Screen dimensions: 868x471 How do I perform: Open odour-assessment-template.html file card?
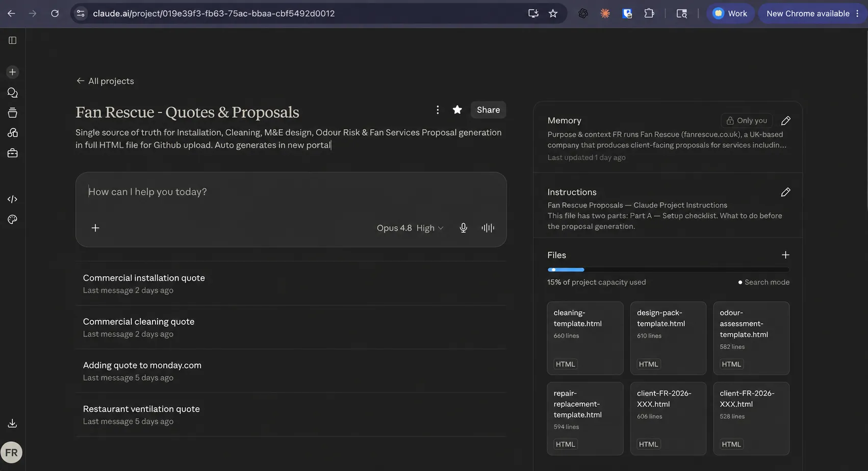click(751, 338)
